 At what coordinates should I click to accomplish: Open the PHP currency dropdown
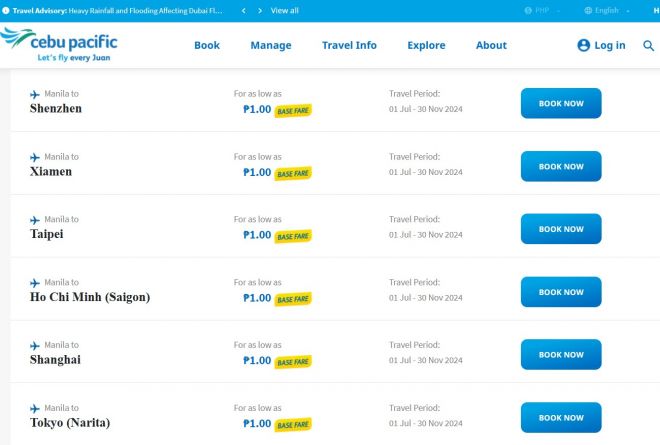(x=542, y=11)
